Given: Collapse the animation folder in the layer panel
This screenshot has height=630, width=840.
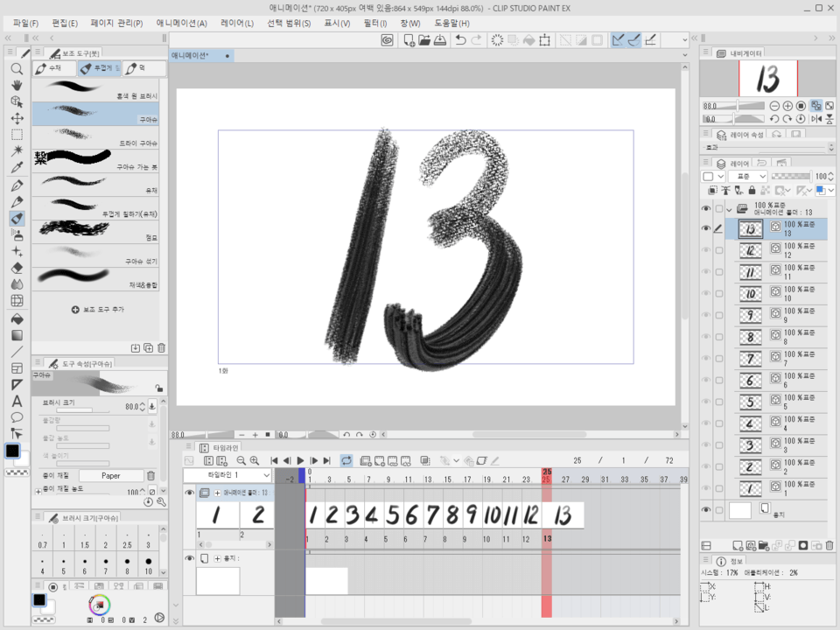Looking at the screenshot, I should pos(729,209).
